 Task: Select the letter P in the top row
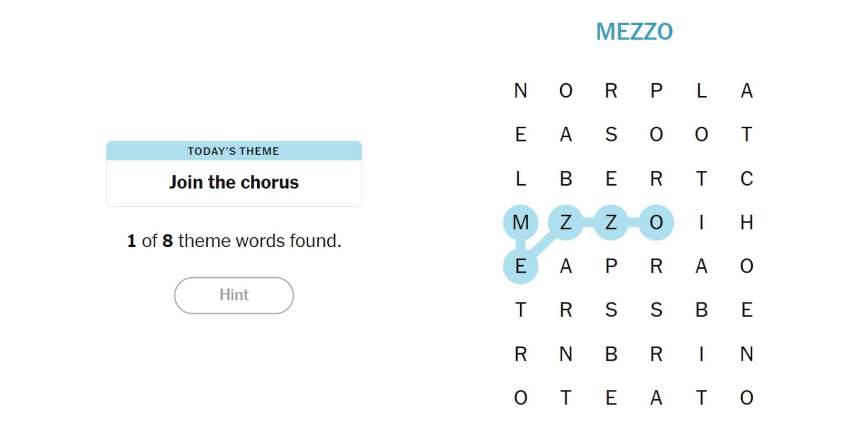pyautogui.click(x=656, y=91)
